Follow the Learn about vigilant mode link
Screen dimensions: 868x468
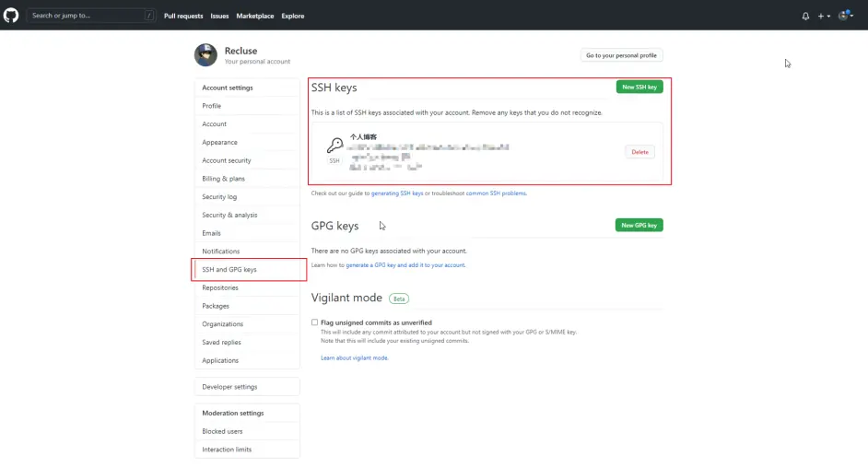[355, 357]
